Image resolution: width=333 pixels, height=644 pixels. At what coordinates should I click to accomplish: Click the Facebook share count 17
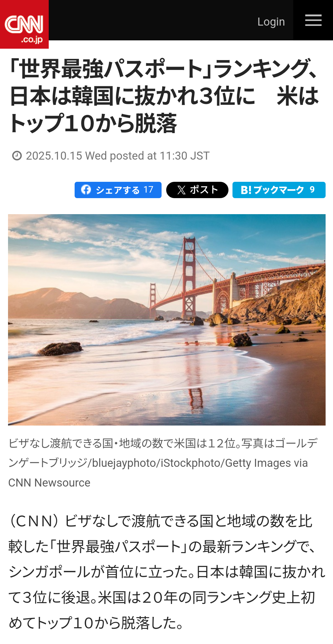coord(148,190)
